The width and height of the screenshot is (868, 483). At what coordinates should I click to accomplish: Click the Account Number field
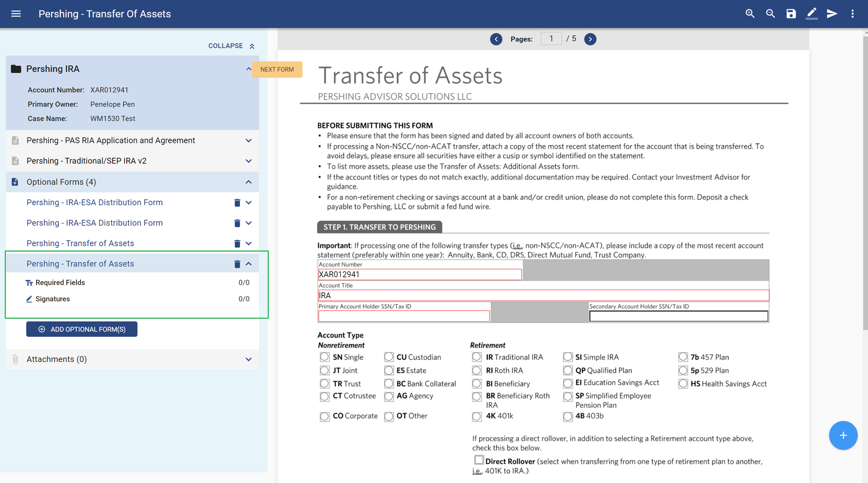[x=420, y=274]
